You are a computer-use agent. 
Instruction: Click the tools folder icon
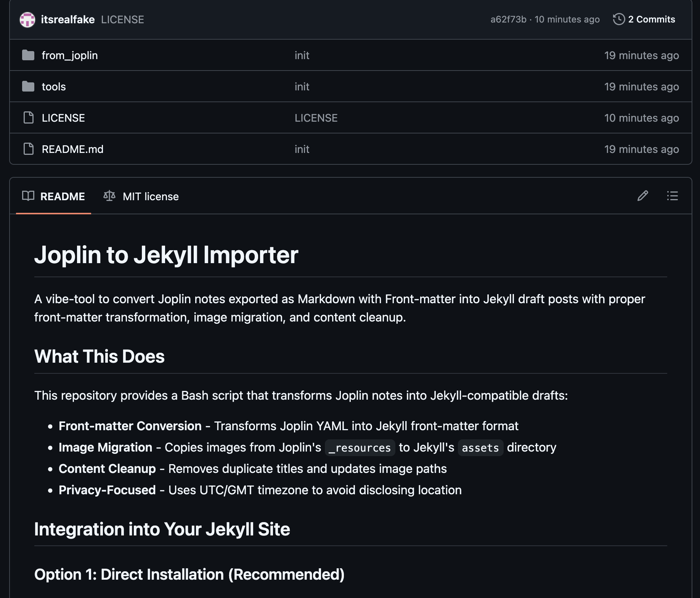tap(28, 87)
